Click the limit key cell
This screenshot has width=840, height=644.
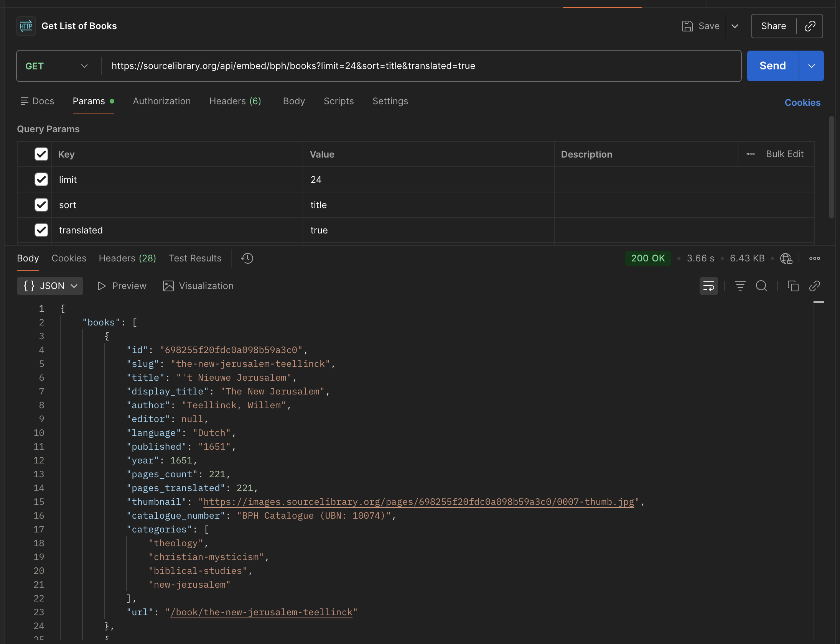(x=177, y=179)
